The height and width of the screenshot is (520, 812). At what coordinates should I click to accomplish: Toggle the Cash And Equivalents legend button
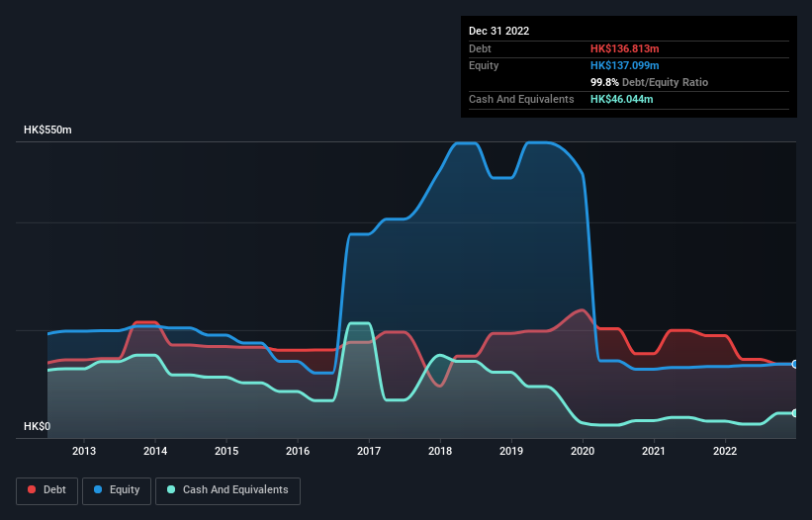pyautogui.click(x=227, y=490)
